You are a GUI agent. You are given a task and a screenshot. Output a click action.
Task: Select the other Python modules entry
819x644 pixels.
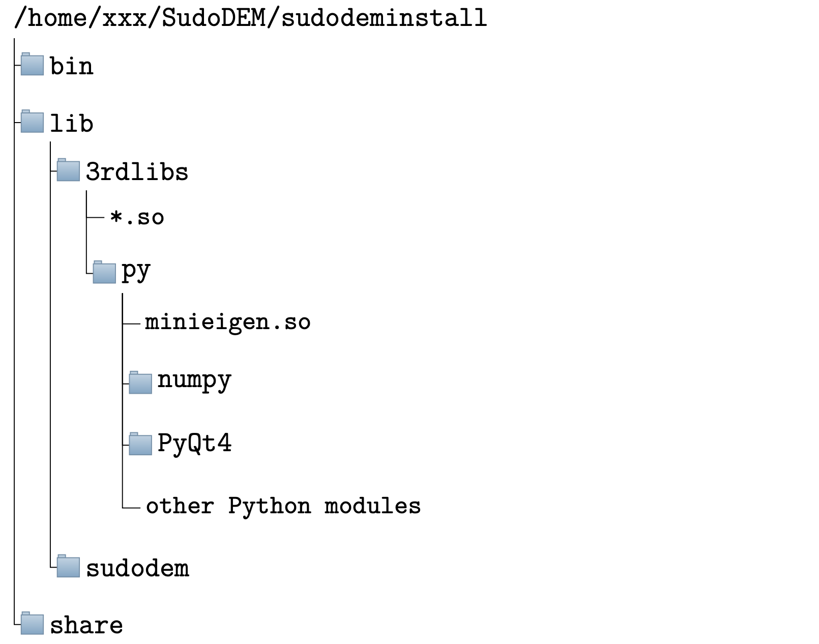tap(283, 506)
